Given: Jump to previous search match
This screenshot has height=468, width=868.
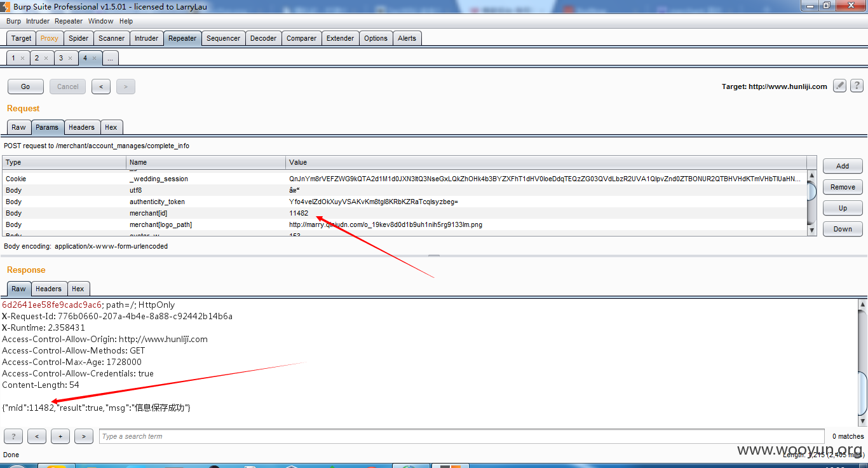Looking at the screenshot, I should (37, 436).
